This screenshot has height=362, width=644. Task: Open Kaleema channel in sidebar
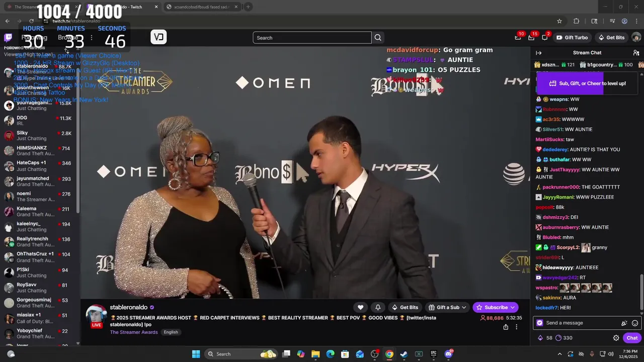point(39,212)
